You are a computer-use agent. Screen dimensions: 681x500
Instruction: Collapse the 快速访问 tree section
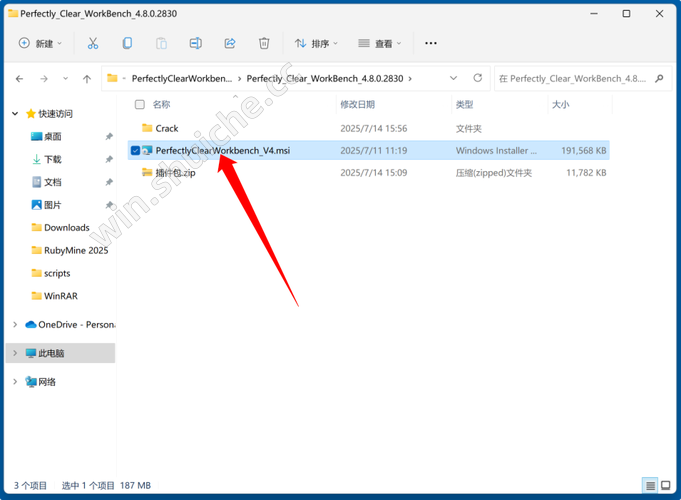coord(15,114)
